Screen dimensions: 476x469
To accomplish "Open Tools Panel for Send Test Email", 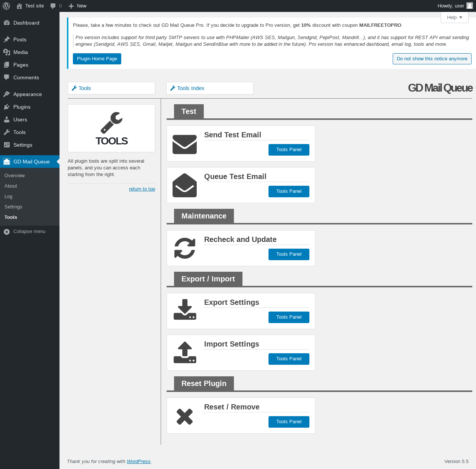I will tap(289, 150).
